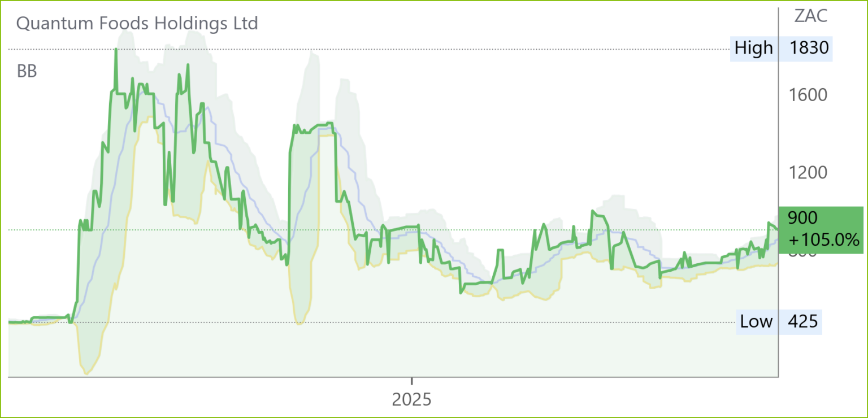Click the 1200 axis price label
This screenshot has width=868, height=418.
coord(809,172)
